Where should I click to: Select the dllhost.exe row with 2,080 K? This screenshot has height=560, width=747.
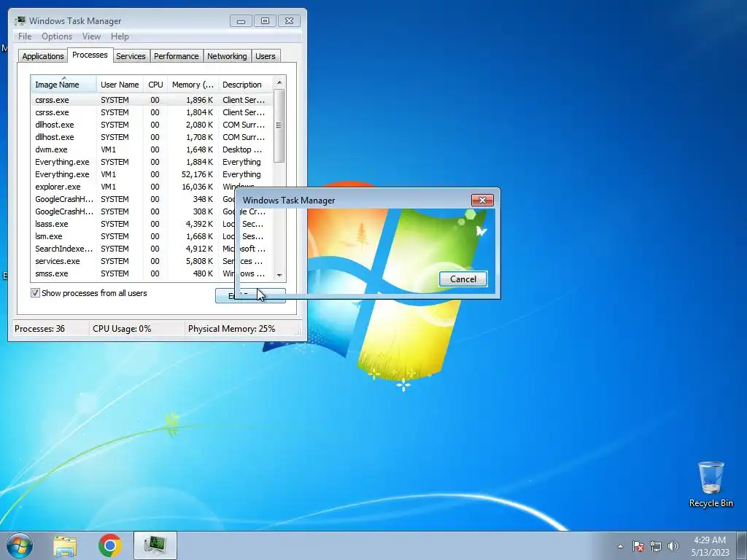[152, 125]
